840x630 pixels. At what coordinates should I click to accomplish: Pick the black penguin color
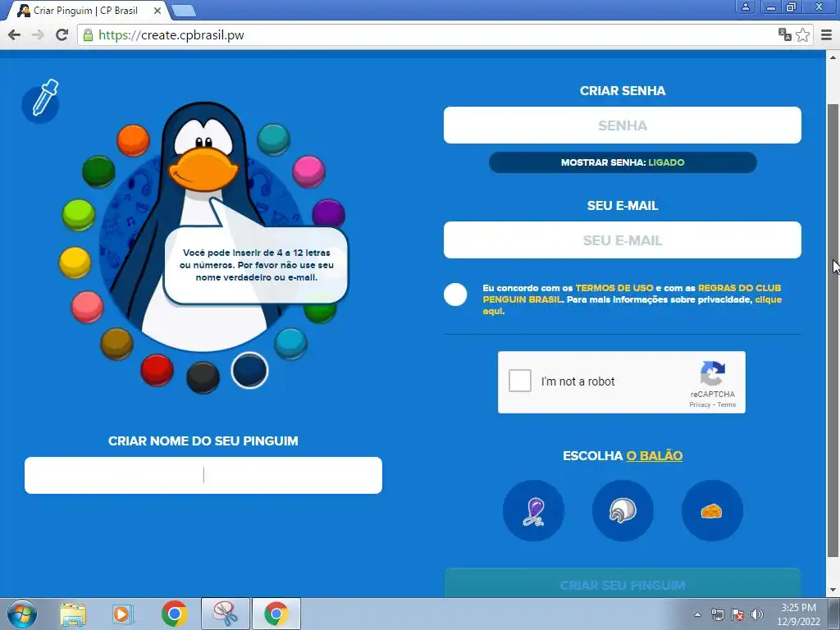click(203, 377)
